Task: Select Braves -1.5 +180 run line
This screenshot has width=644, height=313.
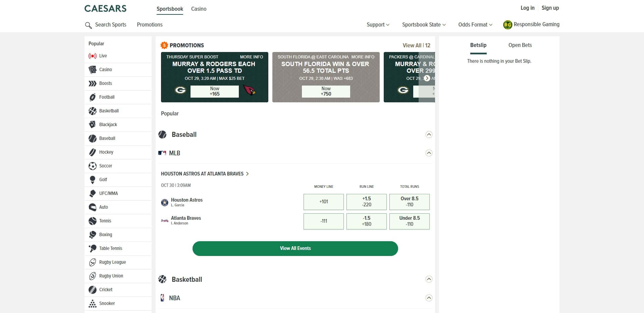Action: tap(367, 221)
